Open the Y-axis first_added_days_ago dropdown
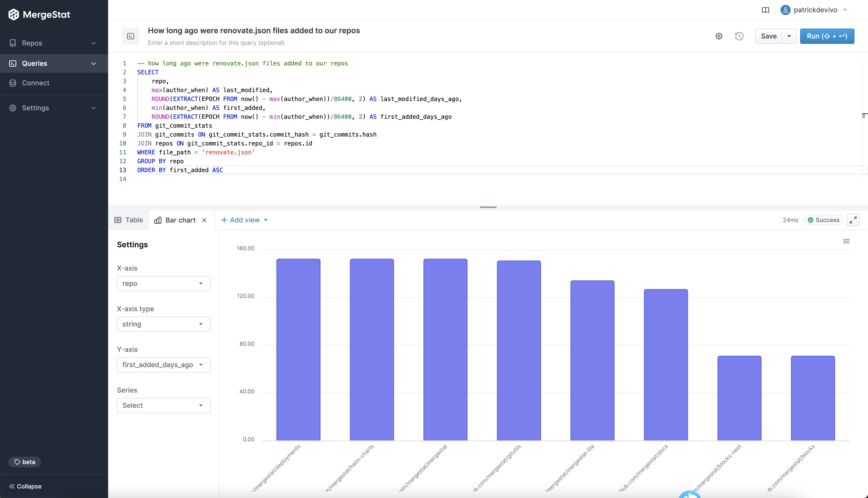This screenshot has width=868, height=498. tap(164, 365)
